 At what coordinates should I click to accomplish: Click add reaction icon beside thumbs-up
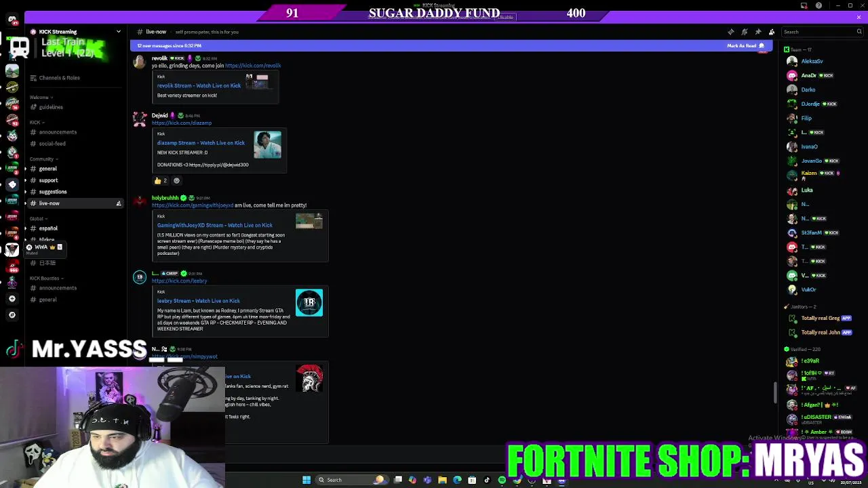[176, 181]
